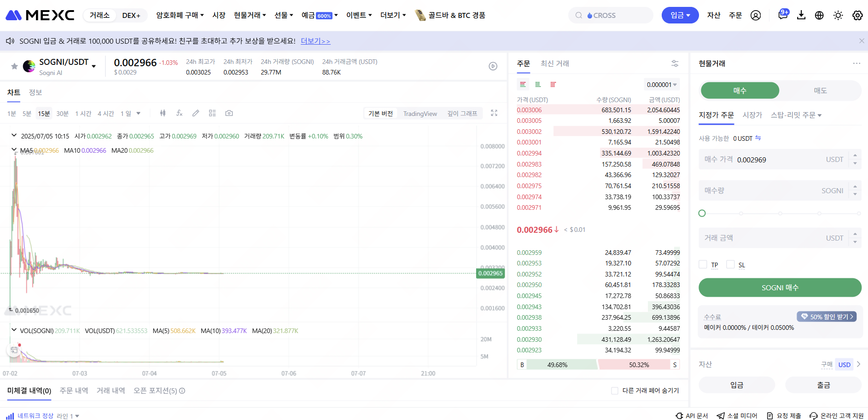The width and height of the screenshot is (868, 420).
Task: Check the TP checkbox
Action: pos(703,265)
